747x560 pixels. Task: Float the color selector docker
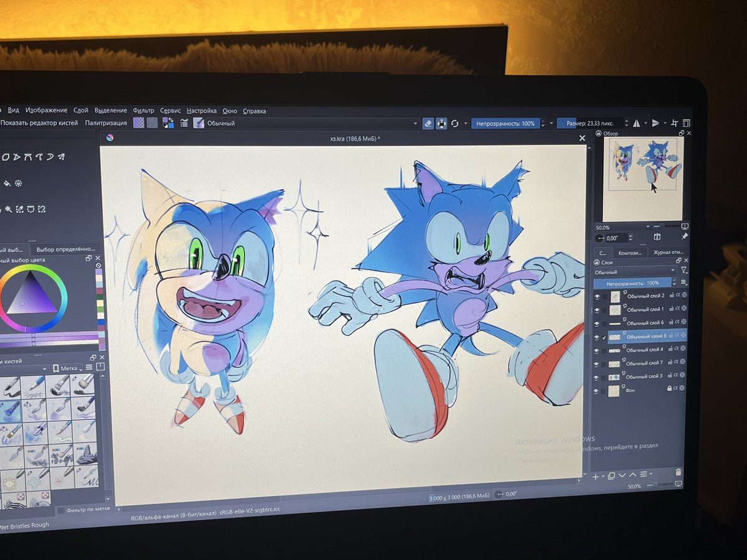[x=88, y=258]
